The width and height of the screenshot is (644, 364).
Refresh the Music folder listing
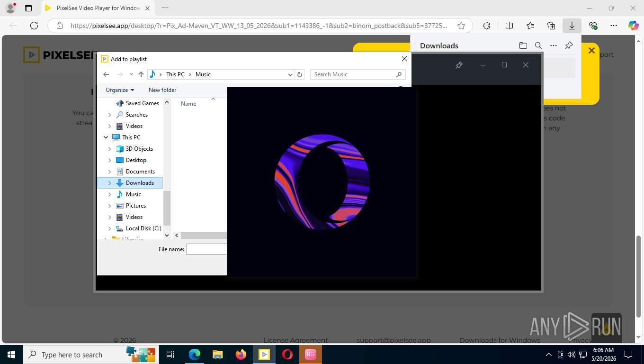tap(299, 74)
